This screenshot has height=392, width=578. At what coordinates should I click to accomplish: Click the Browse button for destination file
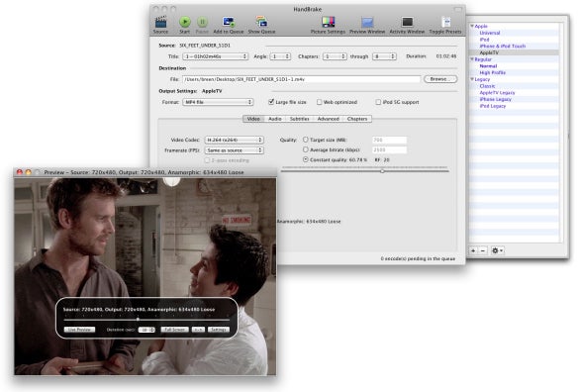pos(440,79)
